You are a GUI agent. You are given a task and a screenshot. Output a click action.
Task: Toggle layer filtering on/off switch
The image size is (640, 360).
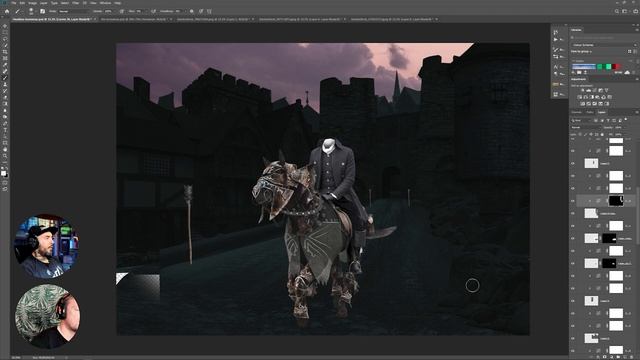626,120
